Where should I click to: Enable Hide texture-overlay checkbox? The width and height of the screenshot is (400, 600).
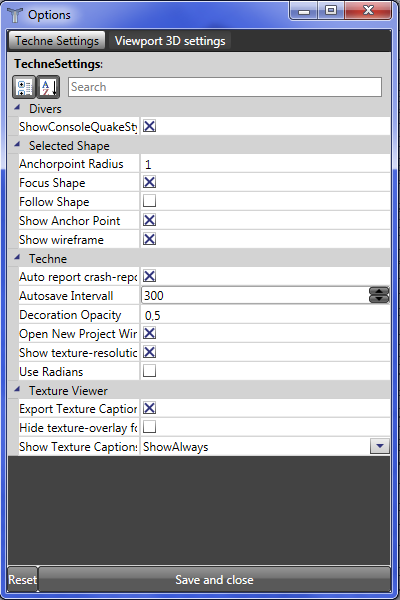coord(149,427)
